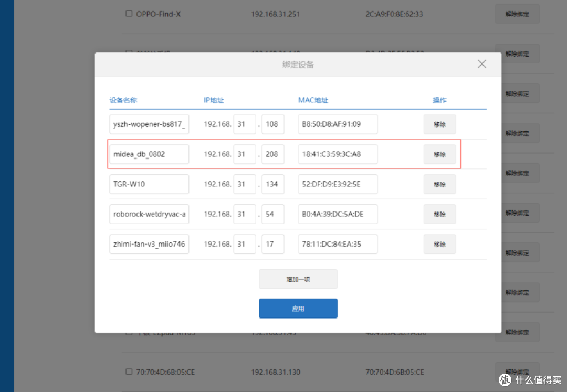Edit device name midea_db_0802
567x392 pixels.
(x=149, y=154)
